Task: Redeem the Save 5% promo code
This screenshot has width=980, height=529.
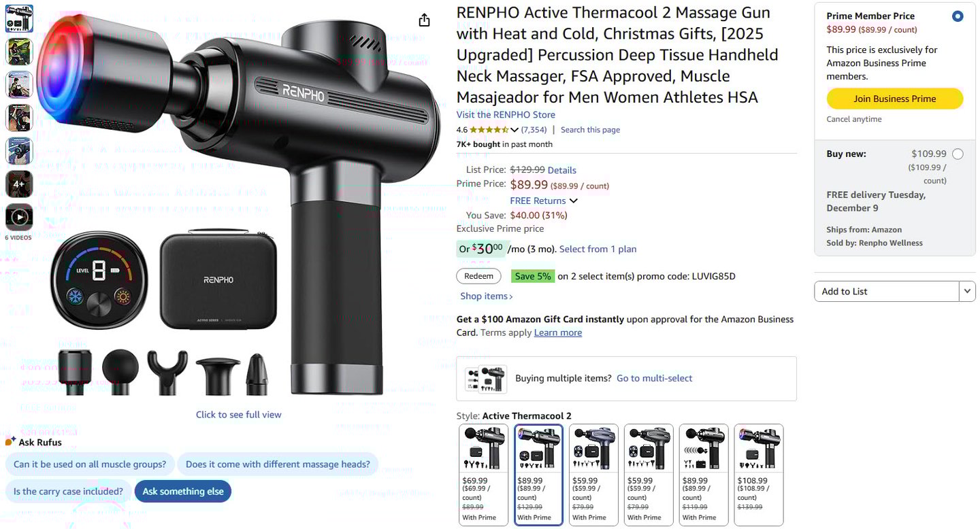Action: click(x=478, y=276)
